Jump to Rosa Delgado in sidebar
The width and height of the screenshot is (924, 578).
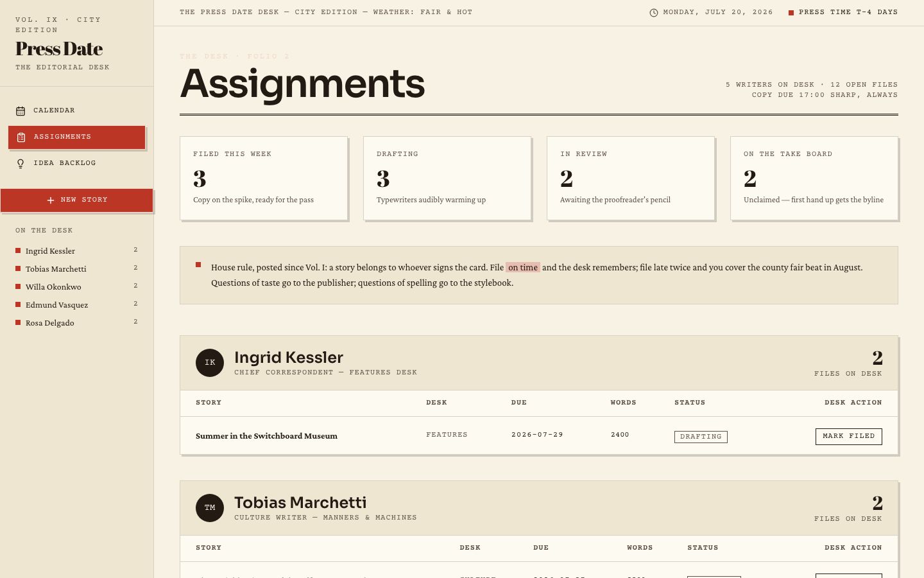pyautogui.click(x=76, y=322)
